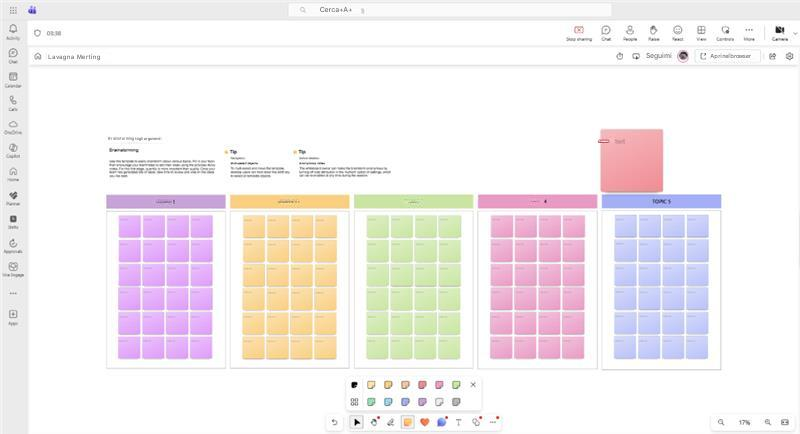The width and height of the screenshot is (800, 434).
Task: Open Calendar in the Teams sidebar
Action: click(x=13, y=80)
